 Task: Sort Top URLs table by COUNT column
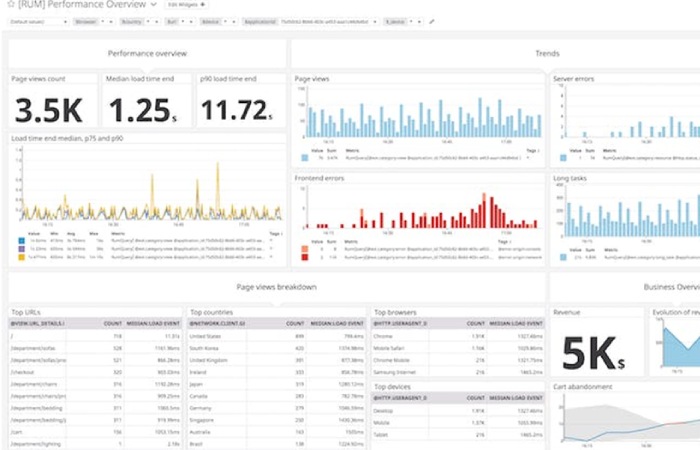[x=112, y=323]
